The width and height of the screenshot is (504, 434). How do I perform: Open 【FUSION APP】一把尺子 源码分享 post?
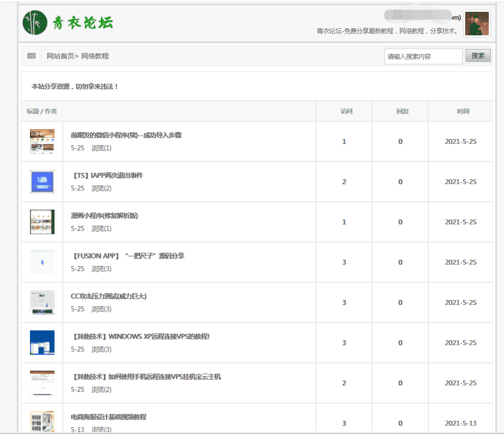pyautogui.click(x=128, y=256)
